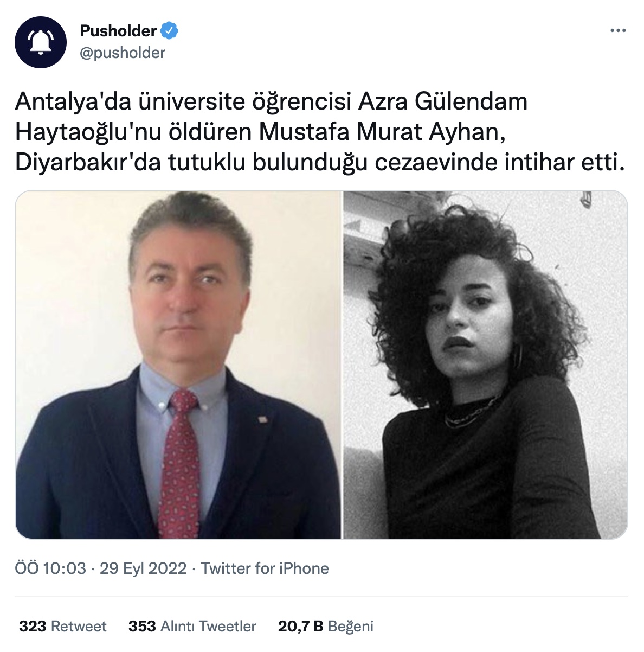644x652 pixels.
Task: Open the left photo of suited man
Action: [x=178, y=365]
